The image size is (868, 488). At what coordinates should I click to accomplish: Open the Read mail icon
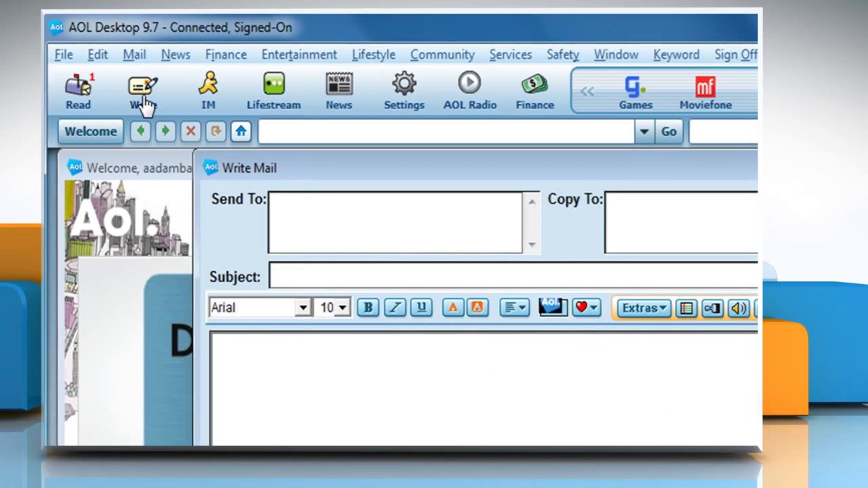78,91
